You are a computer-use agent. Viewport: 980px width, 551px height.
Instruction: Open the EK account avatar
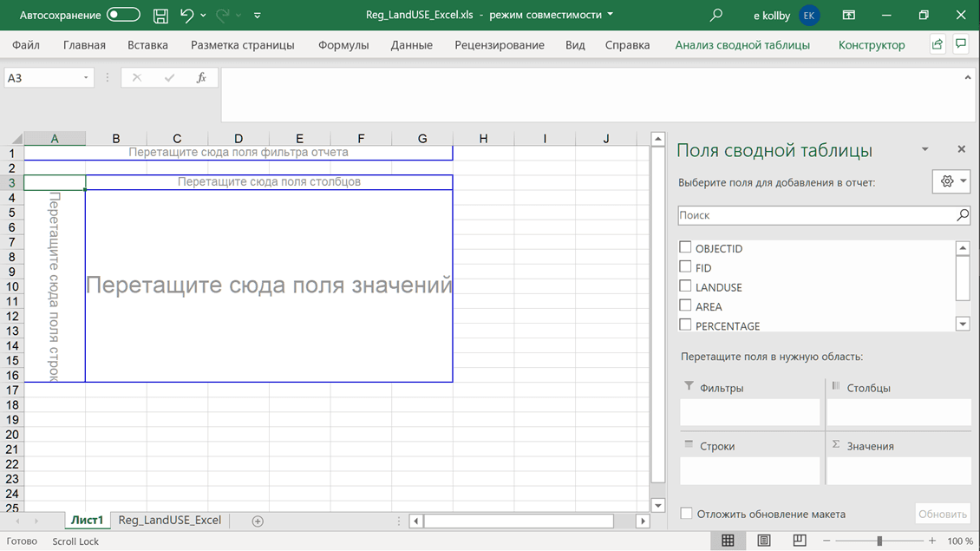tap(809, 16)
